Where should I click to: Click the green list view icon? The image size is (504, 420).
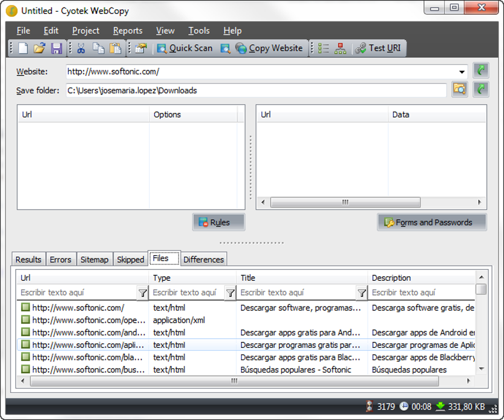tap(323, 48)
